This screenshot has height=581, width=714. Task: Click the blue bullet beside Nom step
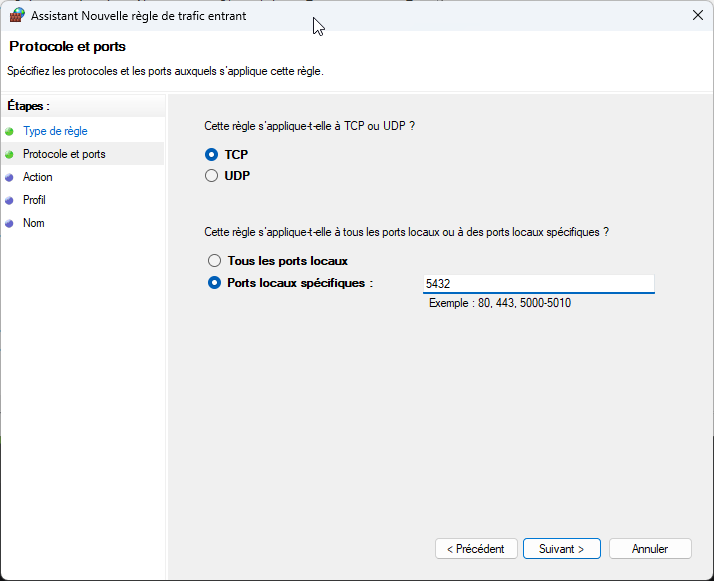(10, 223)
